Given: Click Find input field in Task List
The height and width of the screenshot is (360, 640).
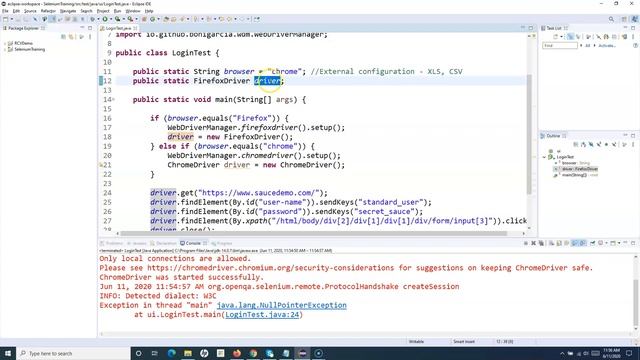Looking at the screenshot, I should (560, 46).
